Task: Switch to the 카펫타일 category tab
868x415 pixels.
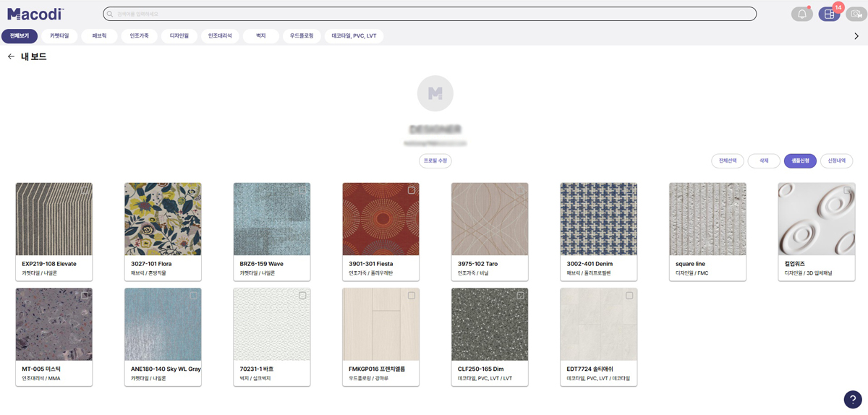Action: pyautogui.click(x=59, y=35)
